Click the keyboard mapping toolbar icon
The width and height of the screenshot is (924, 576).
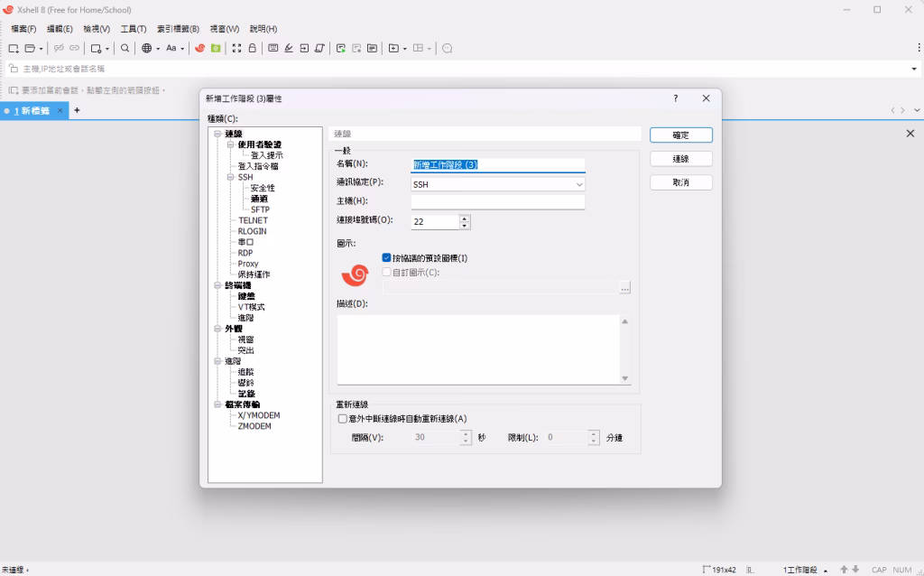pos(273,49)
